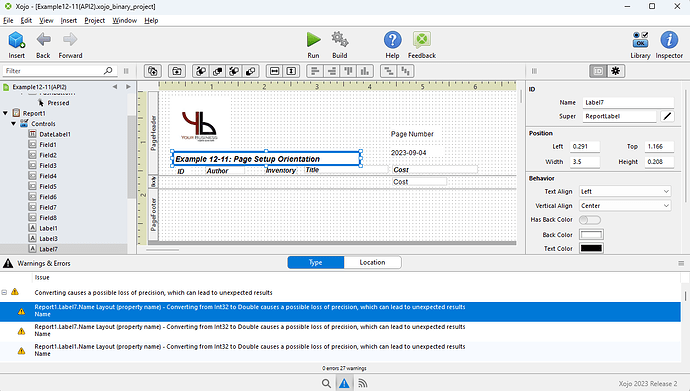Screen dimensions: 690x391
Task: Click the Width field
Action: [x=584, y=161]
